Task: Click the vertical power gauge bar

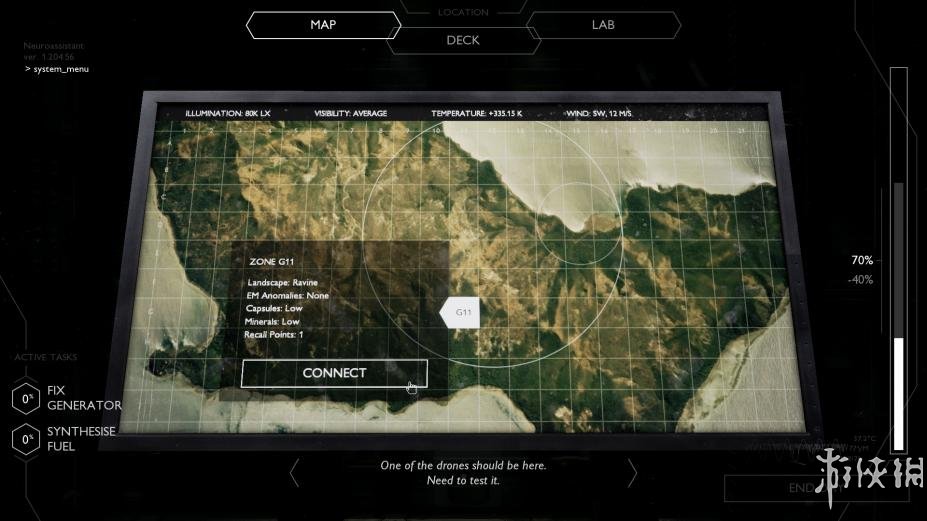Action: (898, 260)
